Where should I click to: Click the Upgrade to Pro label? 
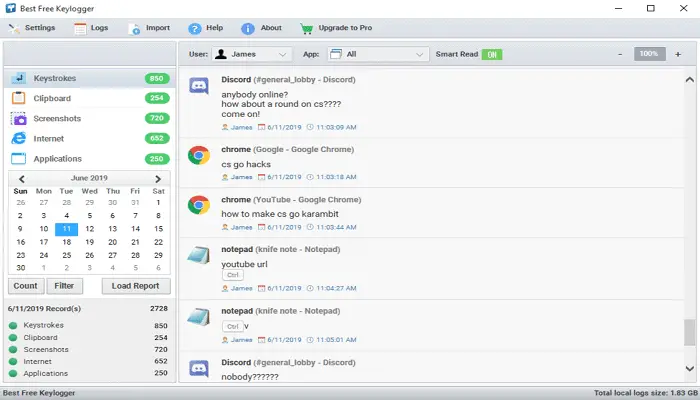pyautogui.click(x=345, y=28)
